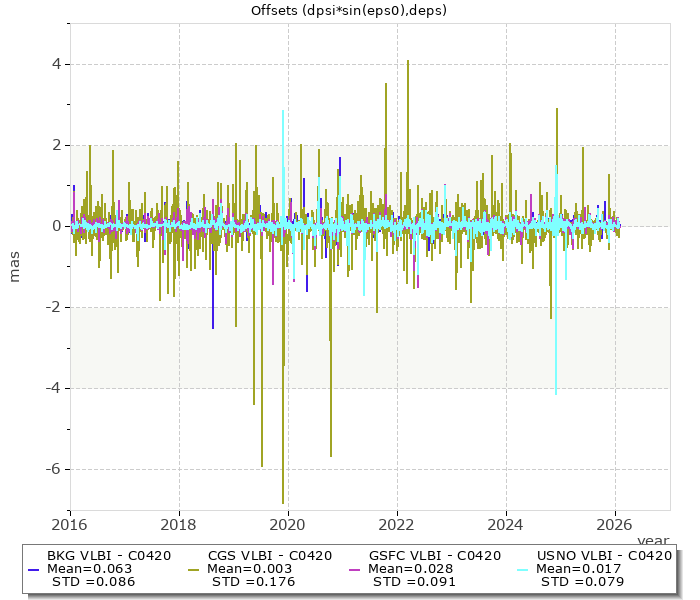Screen dimensions: 700x600
Task: Click the cyan spike bottom near -4 mas
Action: coord(556,393)
